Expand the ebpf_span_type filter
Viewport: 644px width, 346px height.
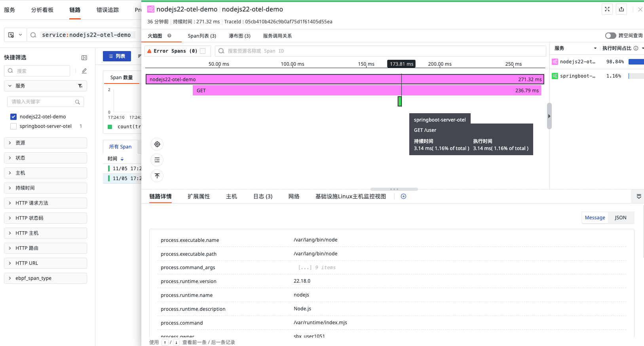tap(46, 278)
